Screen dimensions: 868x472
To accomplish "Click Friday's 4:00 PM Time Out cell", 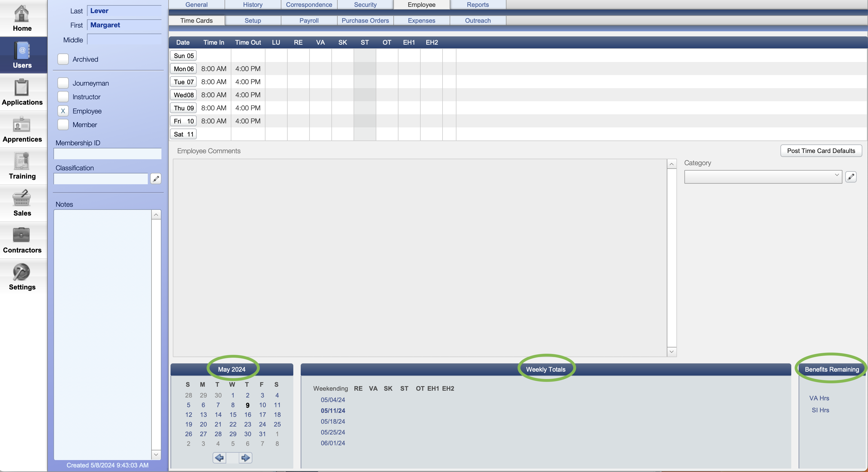I will tap(248, 121).
